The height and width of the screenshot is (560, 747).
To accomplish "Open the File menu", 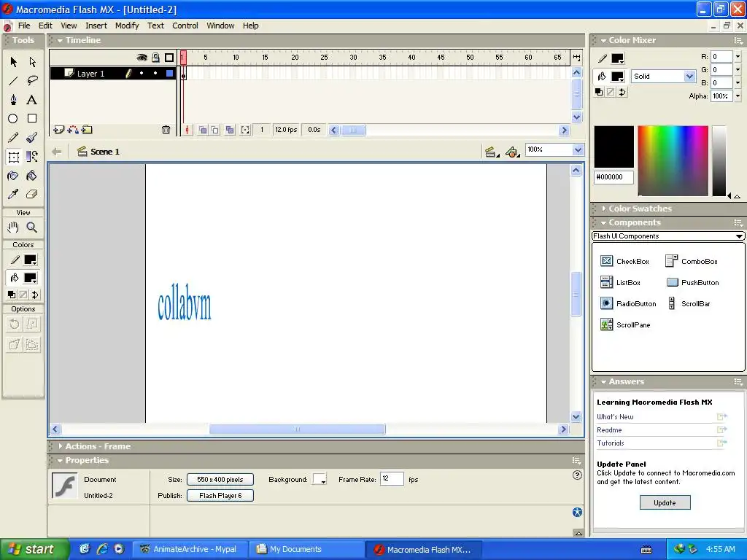I will (x=24, y=26).
